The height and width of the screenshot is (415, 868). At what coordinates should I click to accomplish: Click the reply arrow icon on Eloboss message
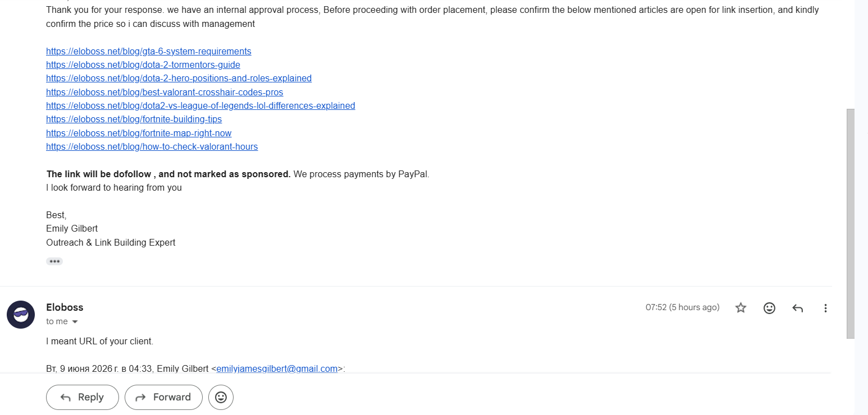coord(797,308)
